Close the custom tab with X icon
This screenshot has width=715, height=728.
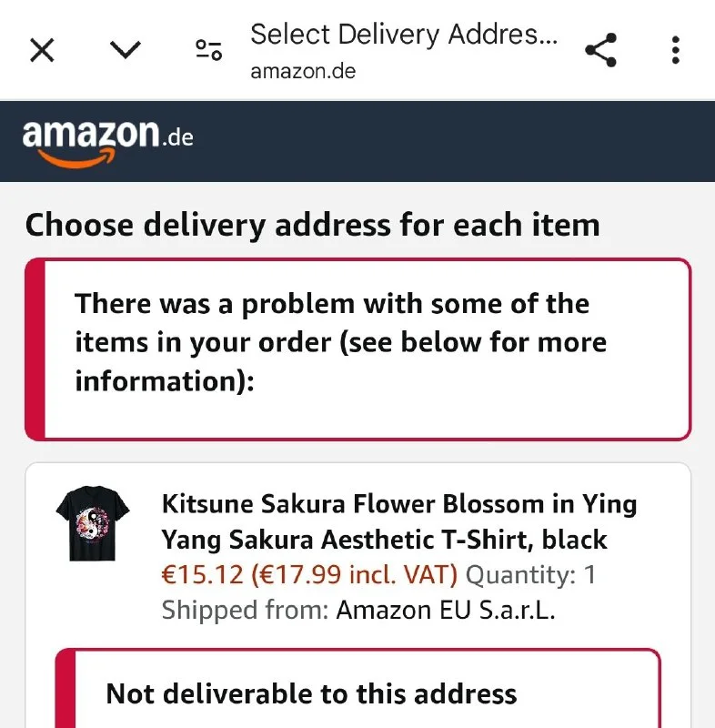click(x=42, y=50)
